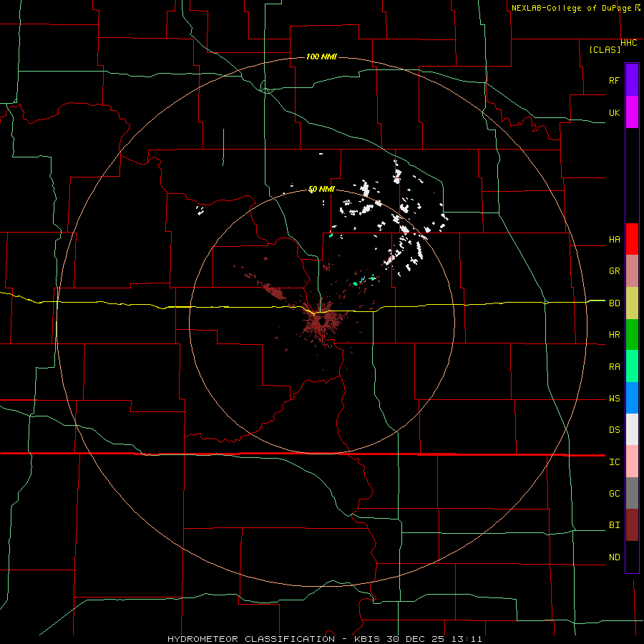Click the red HA color swatch
This screenshot has width=644, height=644.
(x=632, y=239)
